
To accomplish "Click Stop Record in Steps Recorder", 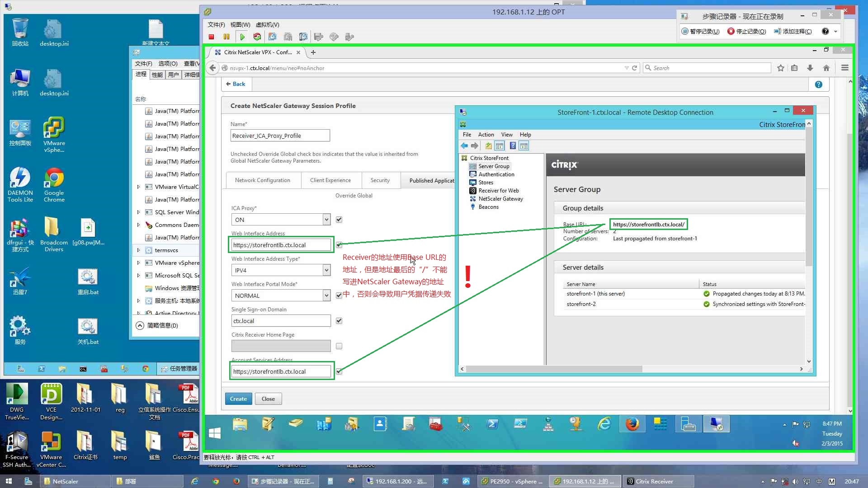I will (747, 31).
